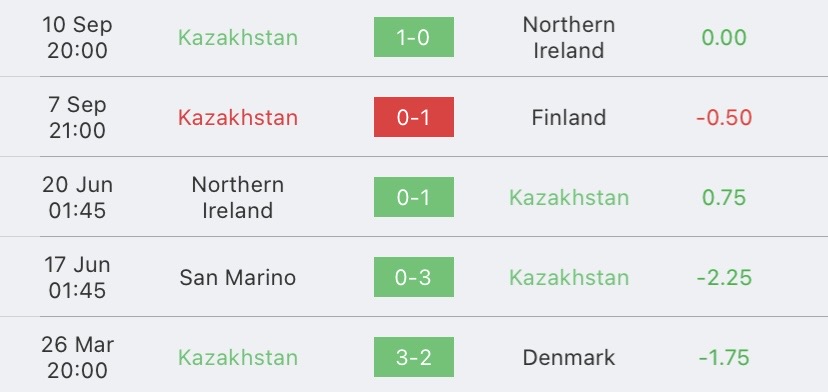Click the 17 Jun 01:45 match date
The height and width of the screenshot is (392, 828).
click(x=77, y=277)
